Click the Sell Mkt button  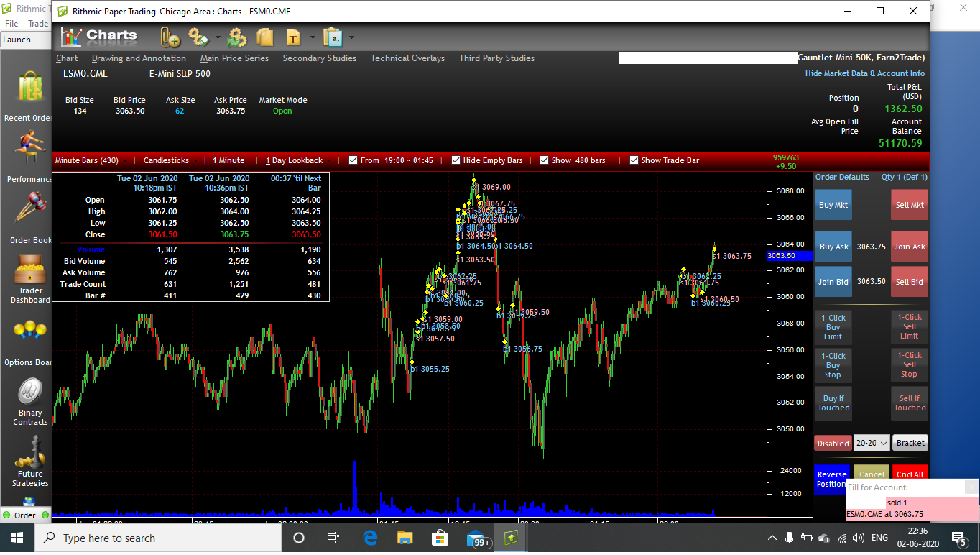pos(910,205)
